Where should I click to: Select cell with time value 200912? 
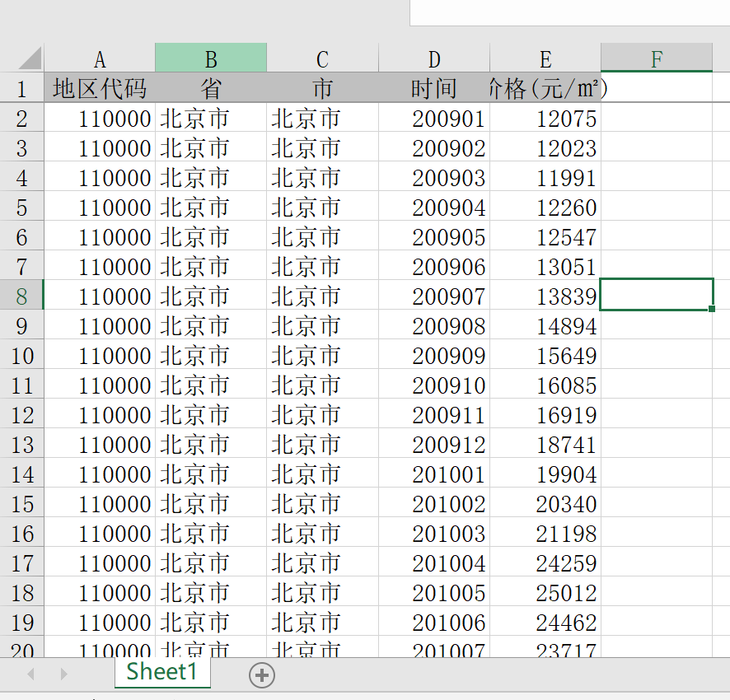click(x=434, y=445)
